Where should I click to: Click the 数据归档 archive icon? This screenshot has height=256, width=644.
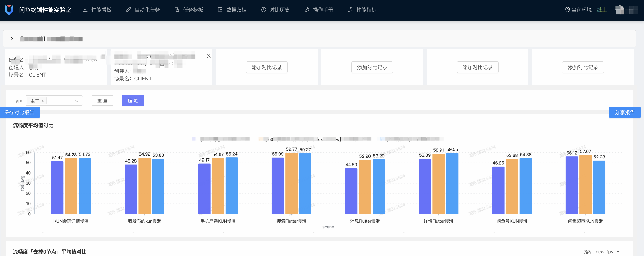point(220,10)
